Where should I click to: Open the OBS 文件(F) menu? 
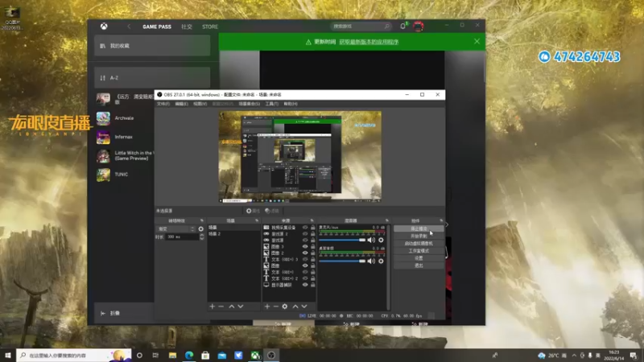pos(163,104)
